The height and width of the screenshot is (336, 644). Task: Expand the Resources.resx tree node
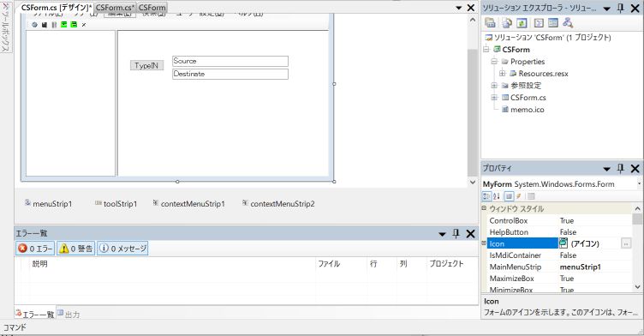click(x=503, y=74)
